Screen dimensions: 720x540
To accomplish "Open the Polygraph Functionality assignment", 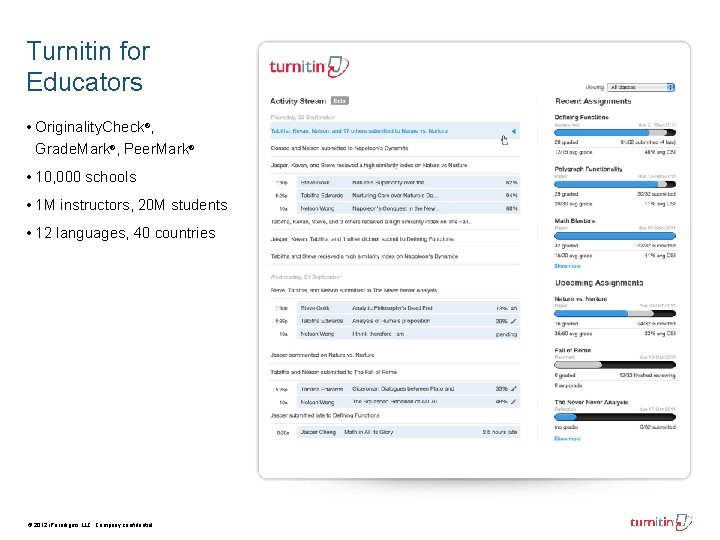I will click(x=588, y=169).
